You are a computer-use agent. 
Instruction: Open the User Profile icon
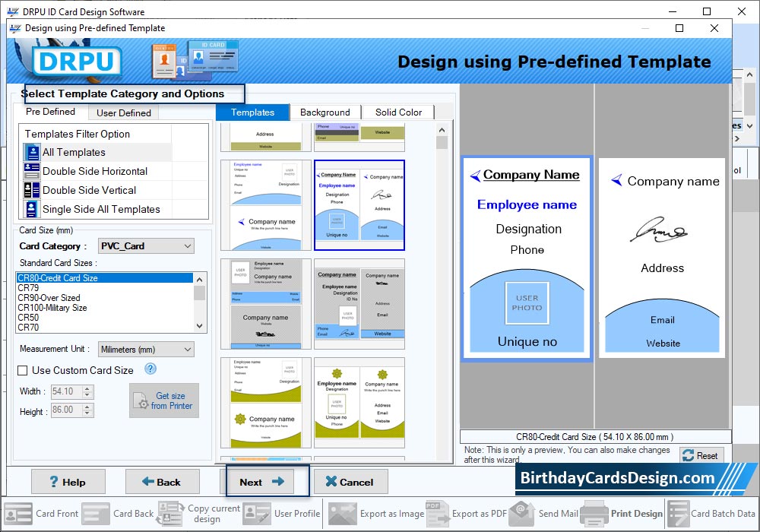(256, 514)
